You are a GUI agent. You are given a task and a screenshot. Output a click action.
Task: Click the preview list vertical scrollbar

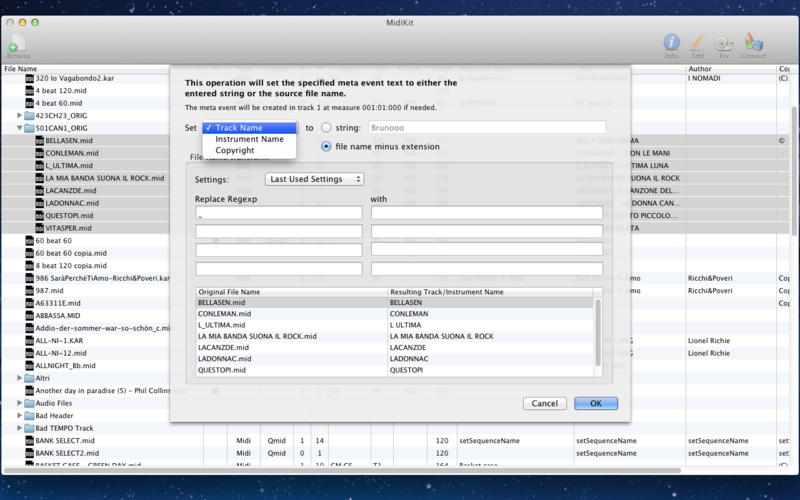click(x=597, y=332)
